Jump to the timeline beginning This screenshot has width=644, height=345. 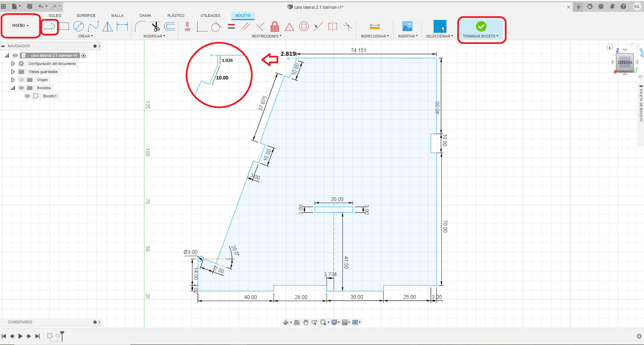coord(4,336)
